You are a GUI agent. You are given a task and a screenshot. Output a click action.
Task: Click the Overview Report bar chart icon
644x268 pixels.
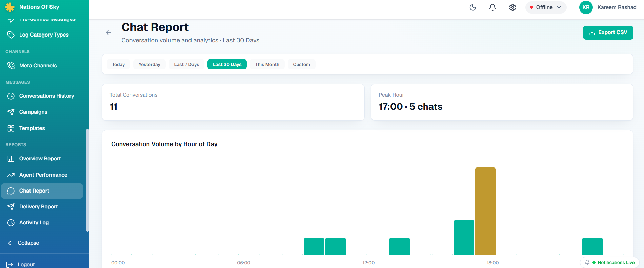[11, 159]
